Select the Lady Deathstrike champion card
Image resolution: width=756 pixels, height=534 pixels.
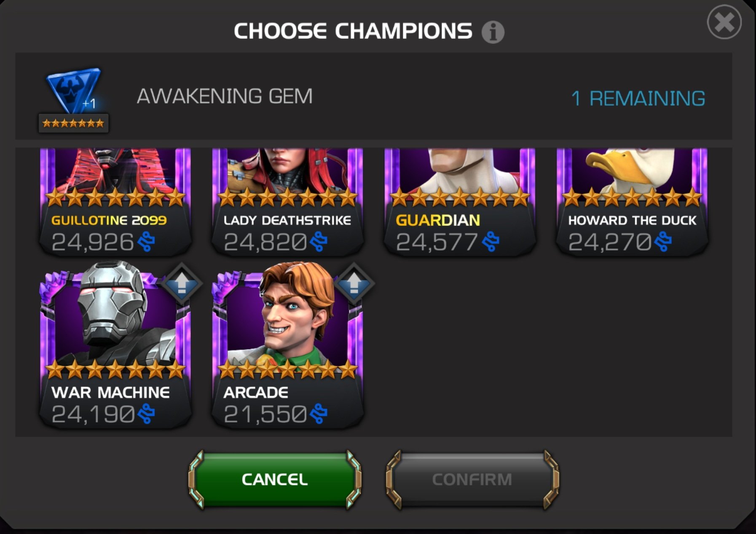(287, 202)
